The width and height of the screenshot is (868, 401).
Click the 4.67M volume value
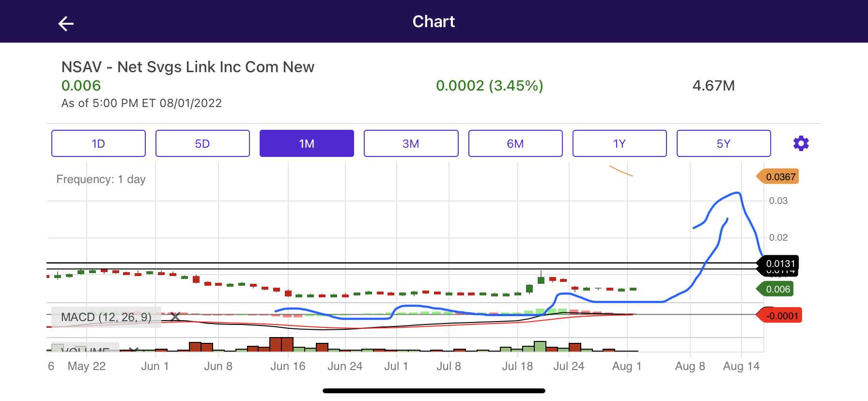tap(713, 86)
